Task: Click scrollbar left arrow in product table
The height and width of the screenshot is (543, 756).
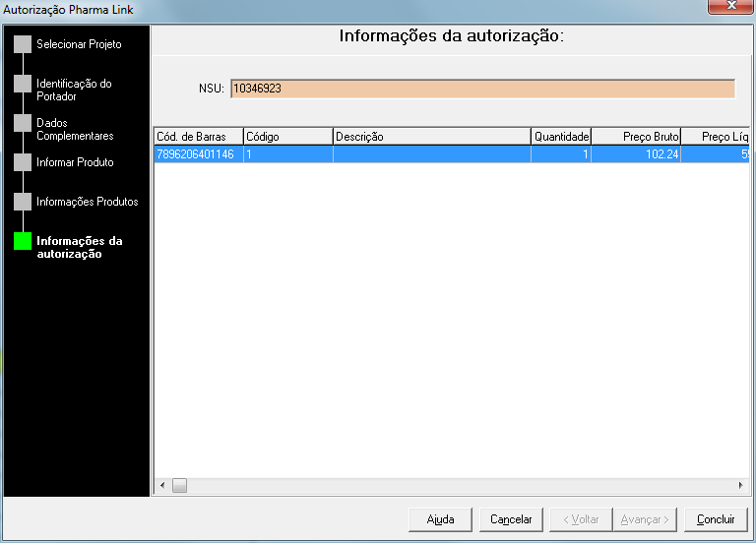Action: point(162,485)
